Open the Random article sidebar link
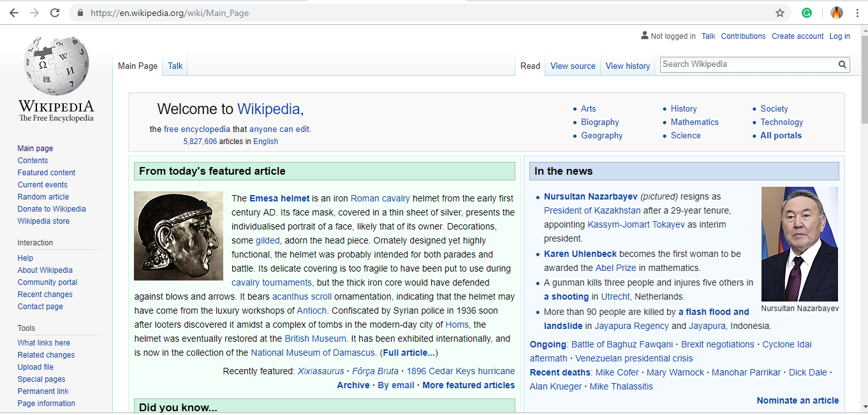The height and width of the screenshot is (415, 868). pos(43,197)
